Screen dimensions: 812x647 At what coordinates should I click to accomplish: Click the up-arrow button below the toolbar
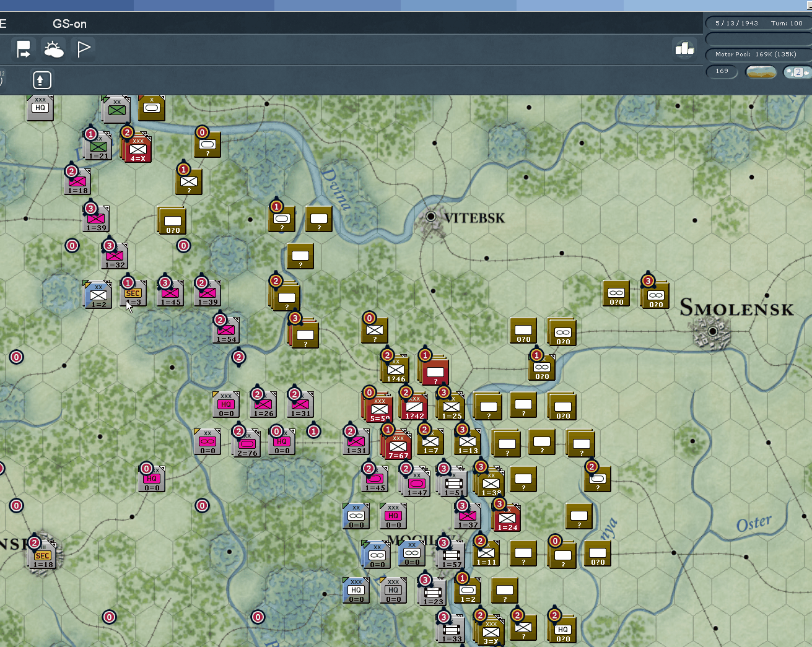coord(41,80)
